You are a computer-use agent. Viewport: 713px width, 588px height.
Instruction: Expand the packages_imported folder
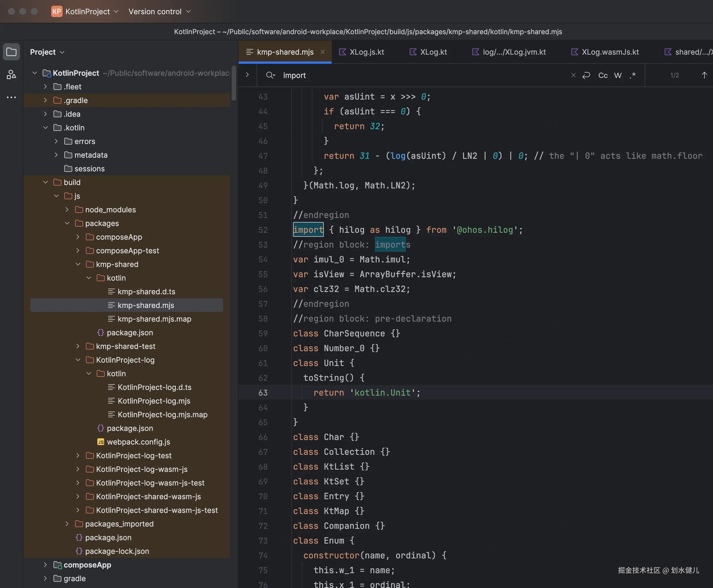67,524
